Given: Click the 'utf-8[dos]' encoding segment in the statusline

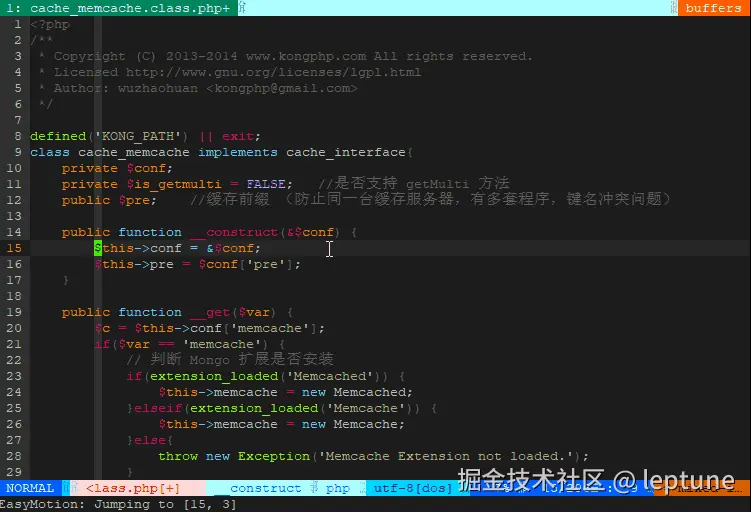Looking at the screenshot, I should [413, 488].
